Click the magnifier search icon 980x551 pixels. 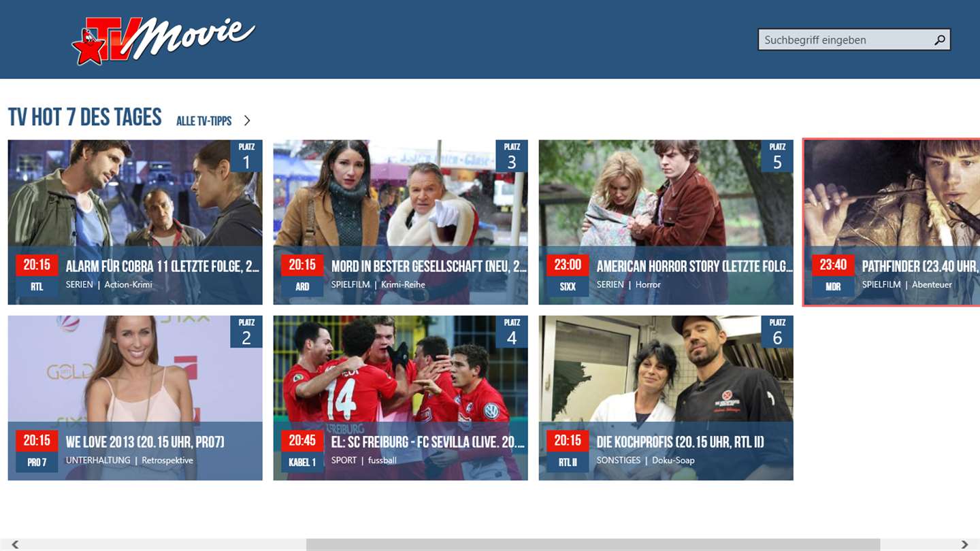tap(939, 39)
